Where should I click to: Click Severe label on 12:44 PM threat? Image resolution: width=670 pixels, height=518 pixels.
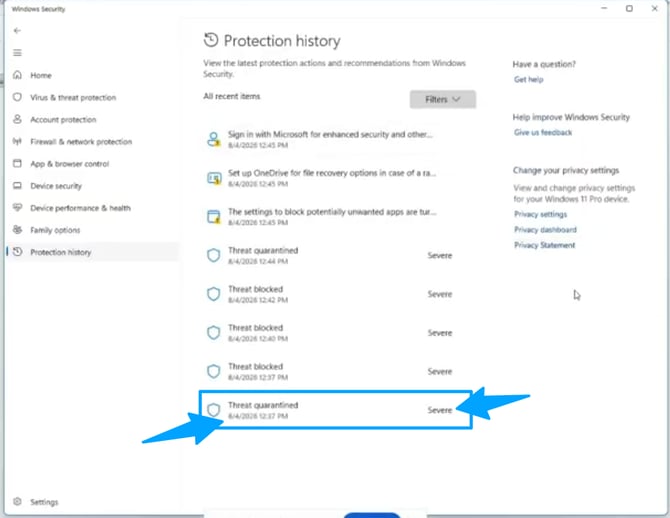pyautogui.click(x=440, y=256)
